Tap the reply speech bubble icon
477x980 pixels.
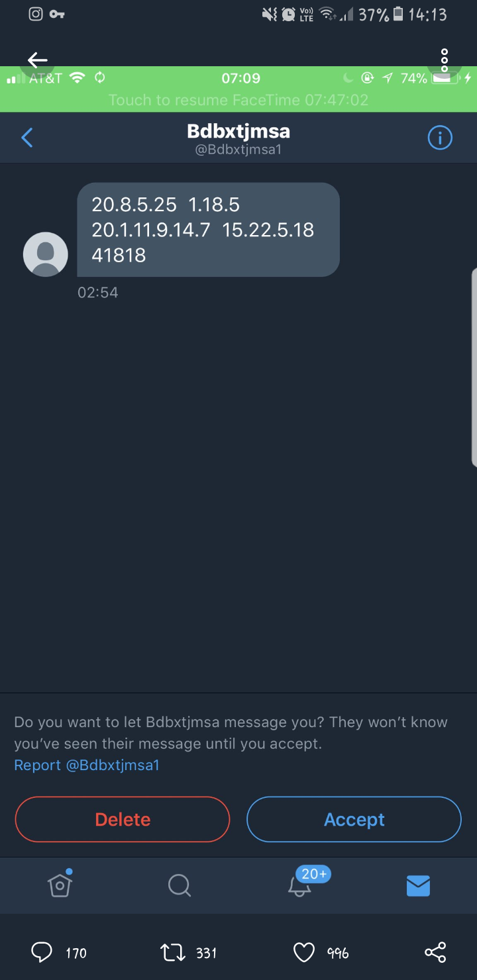pos(42,952)
